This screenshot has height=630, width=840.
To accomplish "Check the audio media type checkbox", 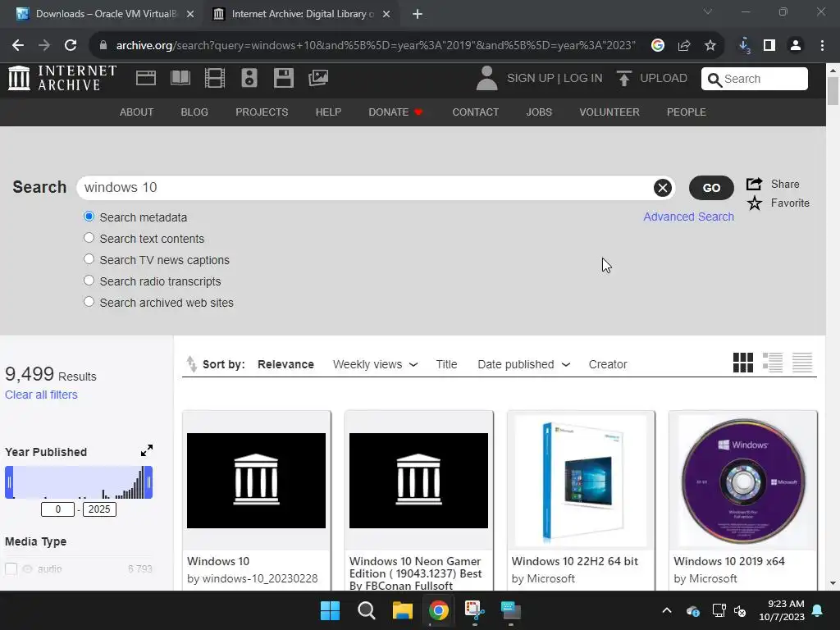I will pyautogui.click(x=11, y=569).
